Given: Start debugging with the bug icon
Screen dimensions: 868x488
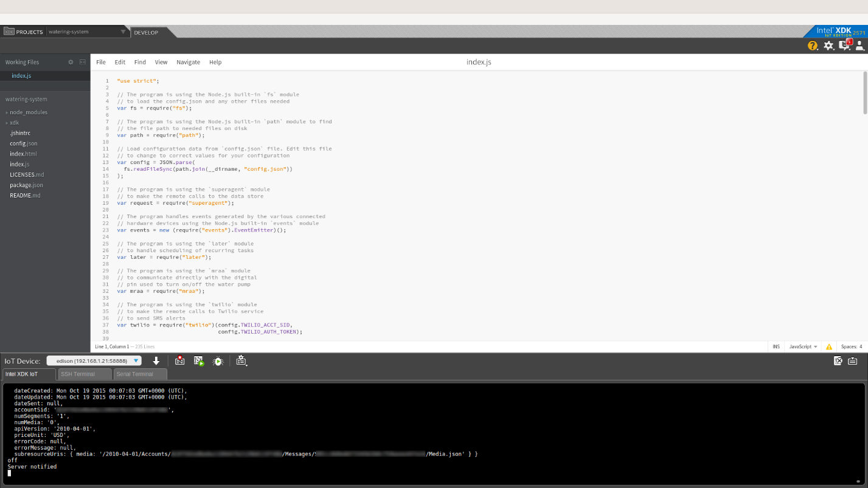Looking at the screenshot, I should (x=218, y=361).
